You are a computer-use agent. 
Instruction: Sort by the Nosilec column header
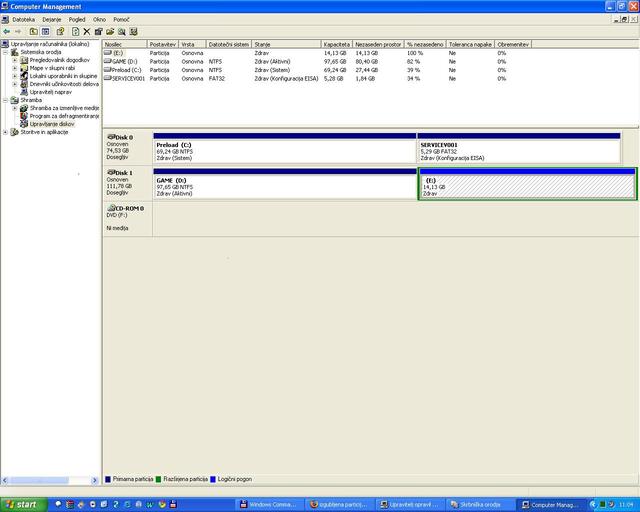125,44
